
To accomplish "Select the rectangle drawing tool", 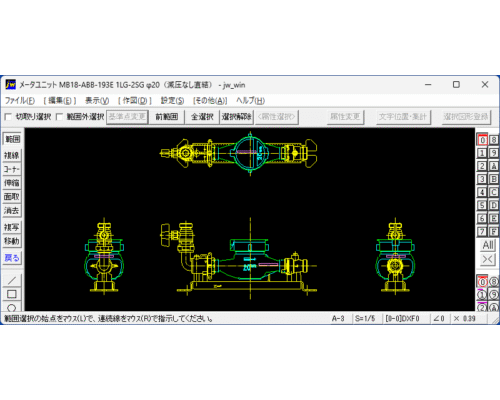I will [12, 294].
